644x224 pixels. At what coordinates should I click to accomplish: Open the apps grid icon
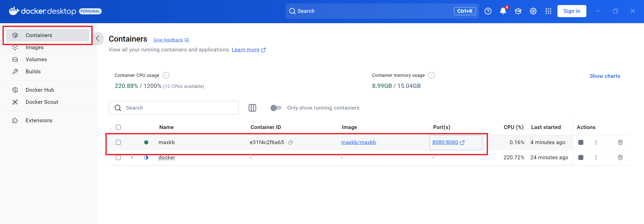pos(548,11)
